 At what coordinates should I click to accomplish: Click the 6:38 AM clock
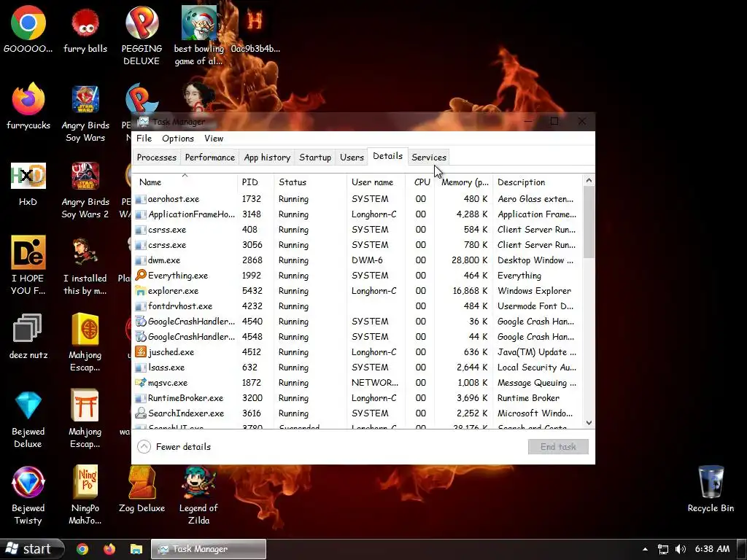click(x=712, y=549)
